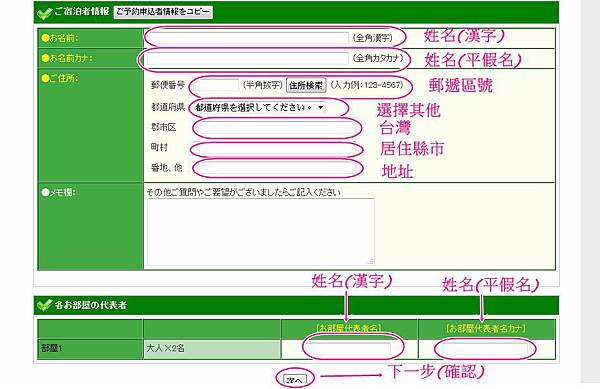Click the お部屋代表者名 input for 部屋1
600x389 pixels.
click(348, 349)
